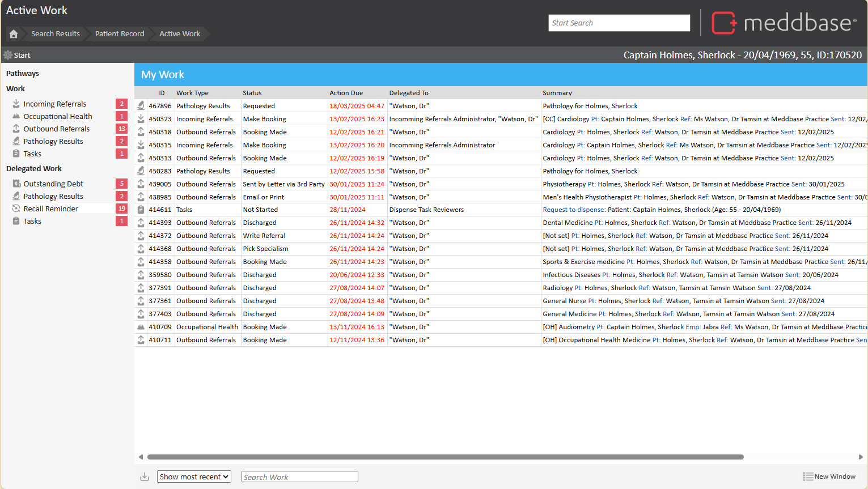Go to Search Results breadcrumb tab
This screenshot has width=868, height=489.
(x=56, y=34)
